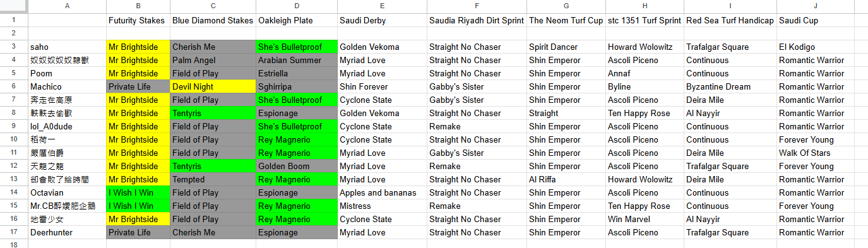The width and height of the screenshot is (868, 248).
Task: Select the Win Marvel cell
Action: 645,219
